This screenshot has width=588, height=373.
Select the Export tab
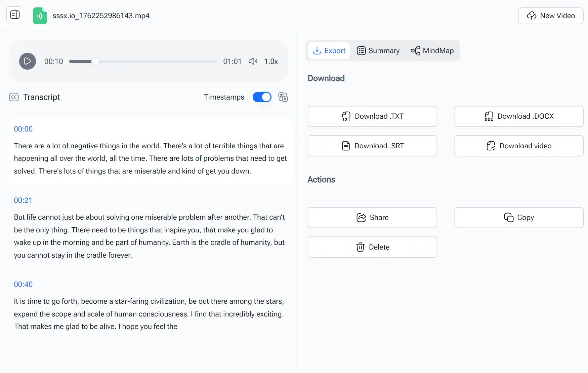click(329, 50)
